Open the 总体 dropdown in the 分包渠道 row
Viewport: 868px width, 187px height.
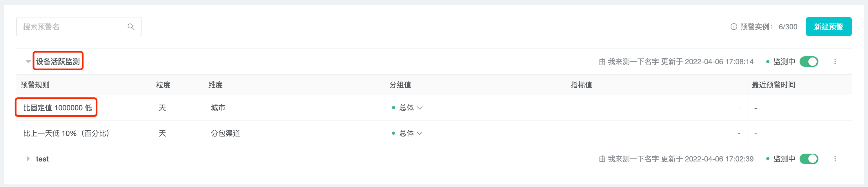[420, 133]
